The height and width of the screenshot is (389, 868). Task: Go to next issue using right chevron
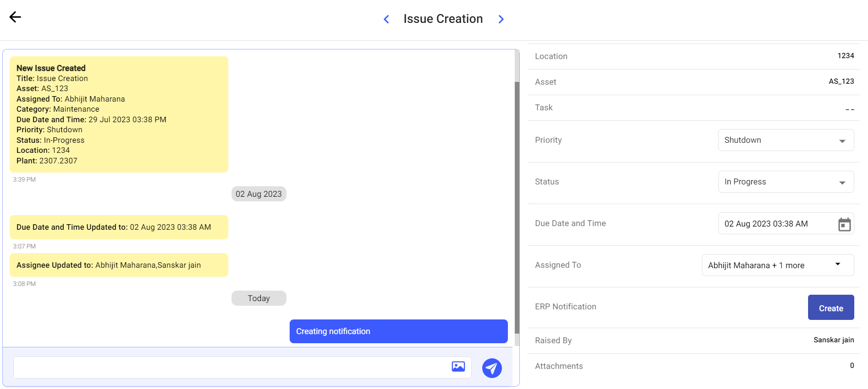pos(501,19)
